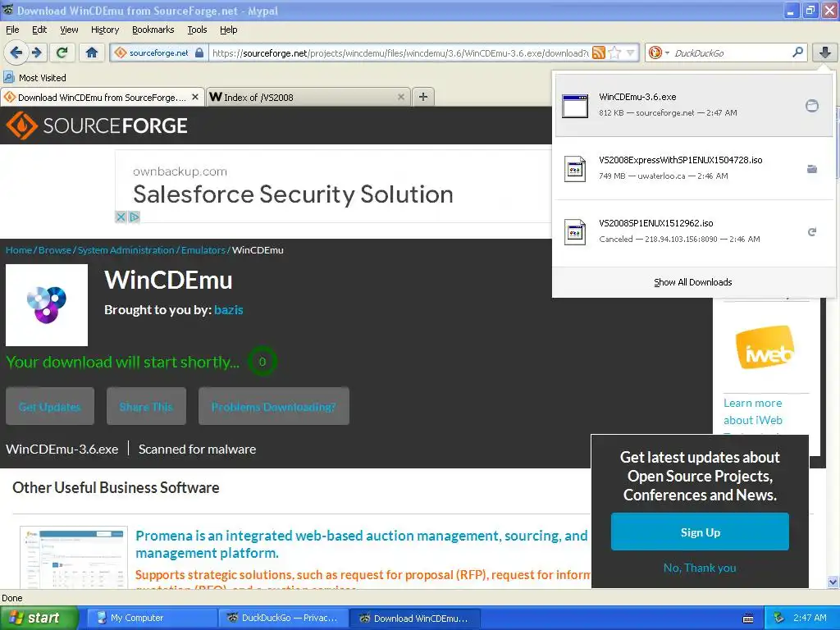Click the RSS feed icon in address bar
Image resolution: width=840 pixels, height=630 pixels.
[599, 52]
